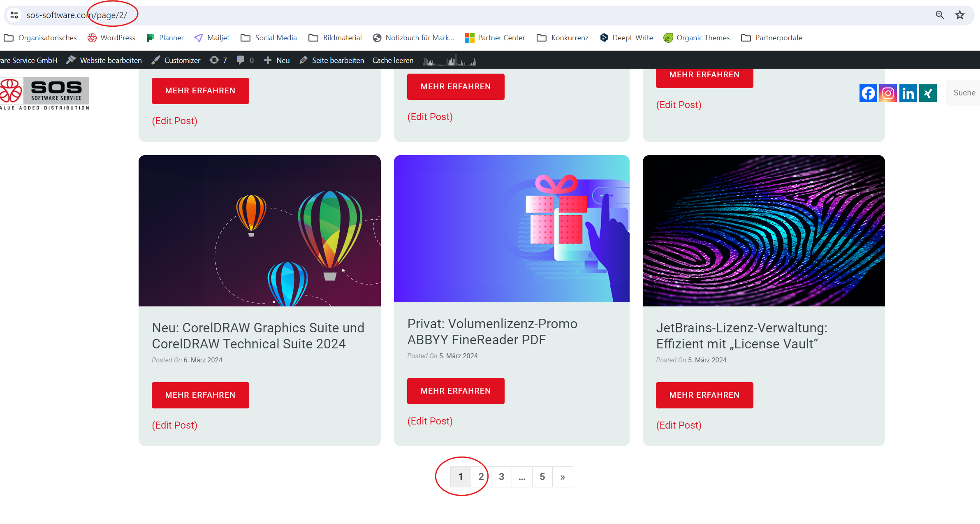Viewport: 980px width, 524px height.
Task: Open the Partnerportale bookmark folder
Action: pos(771,38)
